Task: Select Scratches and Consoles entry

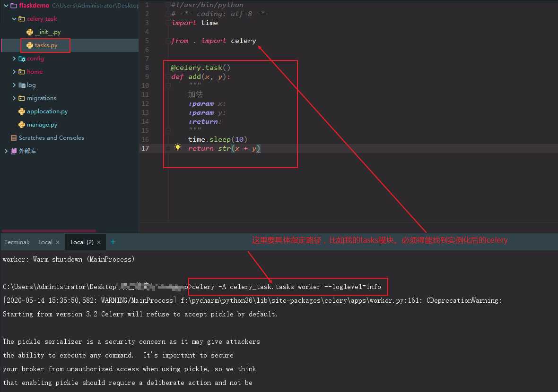Action: pyautogui.click(x=51, y=138)
